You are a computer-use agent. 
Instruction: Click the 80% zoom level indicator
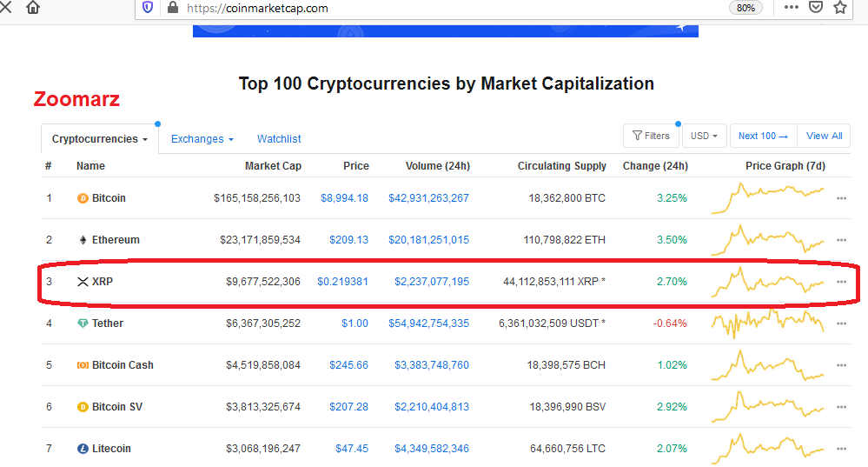coord(745,8)
